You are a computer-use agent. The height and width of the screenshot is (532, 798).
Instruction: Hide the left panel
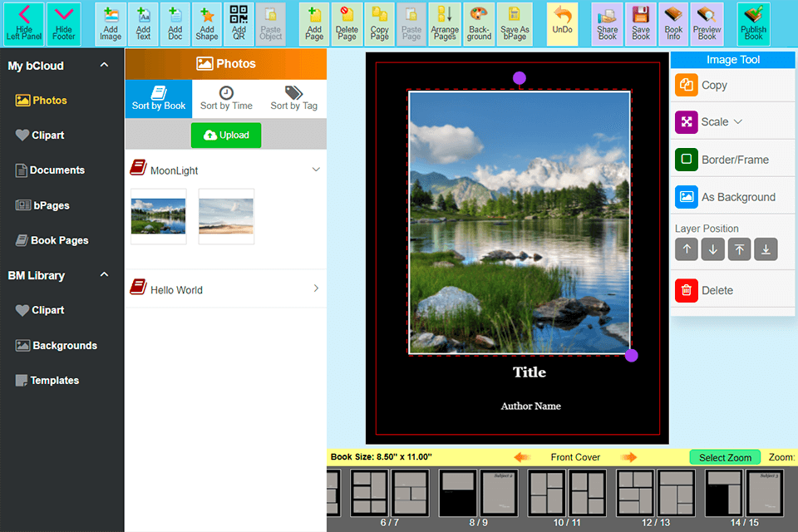point(23,23)
